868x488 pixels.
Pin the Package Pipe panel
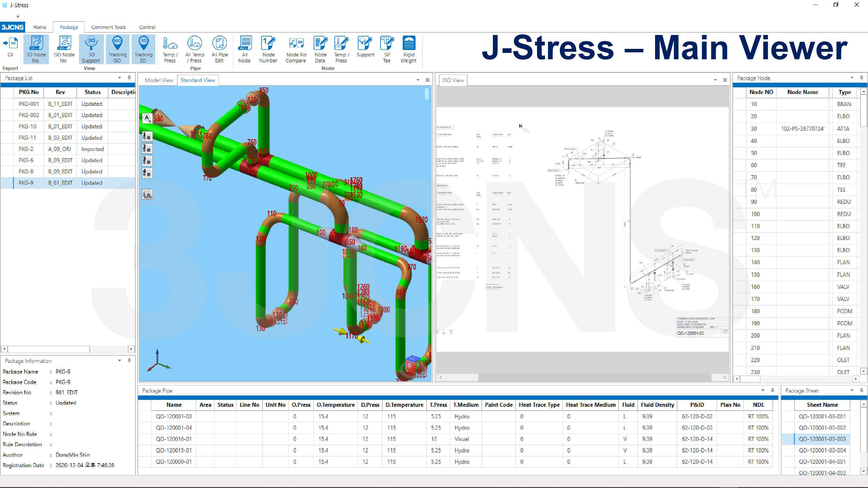coord(773,391)
